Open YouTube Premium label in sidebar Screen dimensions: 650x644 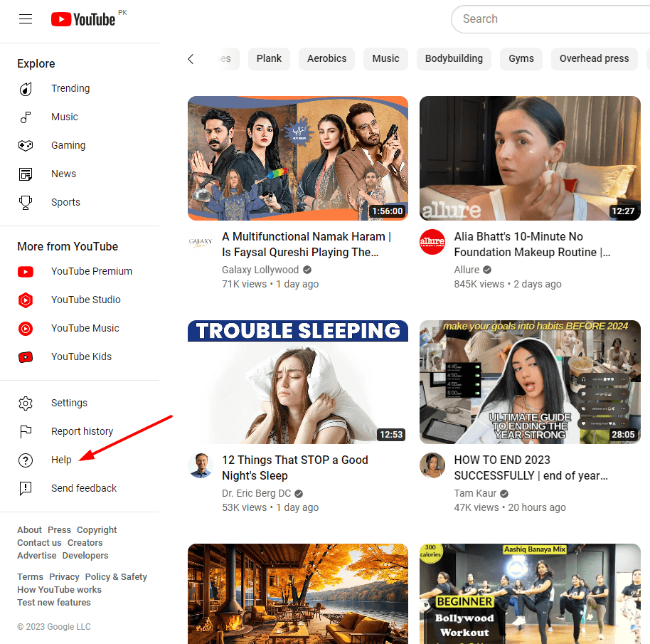(92, 271)
